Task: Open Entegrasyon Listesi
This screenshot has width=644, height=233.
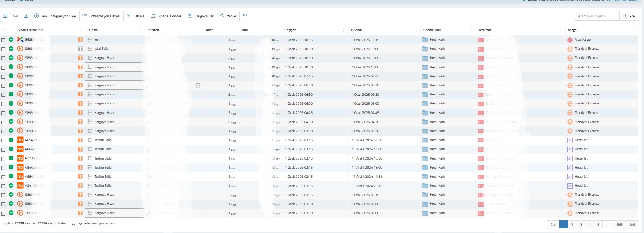Action: [101, 16]
